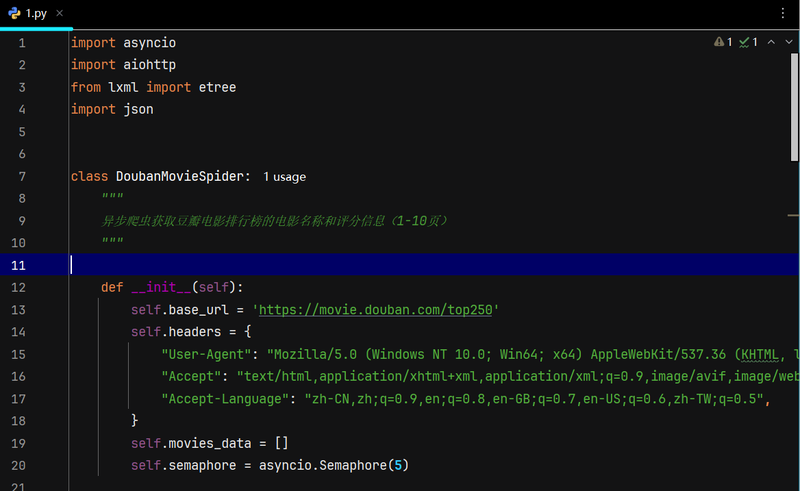Open the movie.douban.com/top250 URL link
The width and height of the screenshot is (800, 491).
[376, 310]
